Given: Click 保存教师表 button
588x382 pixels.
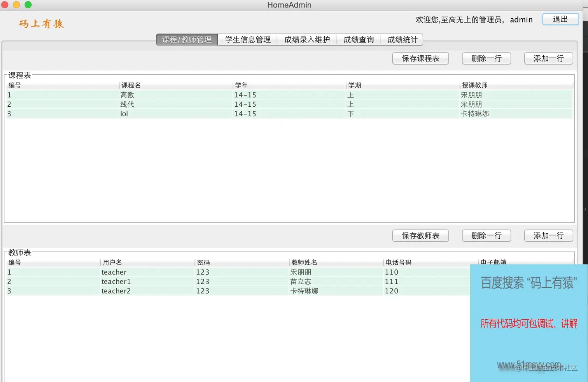Looking at the screenshot, I should tap(420, 236).
